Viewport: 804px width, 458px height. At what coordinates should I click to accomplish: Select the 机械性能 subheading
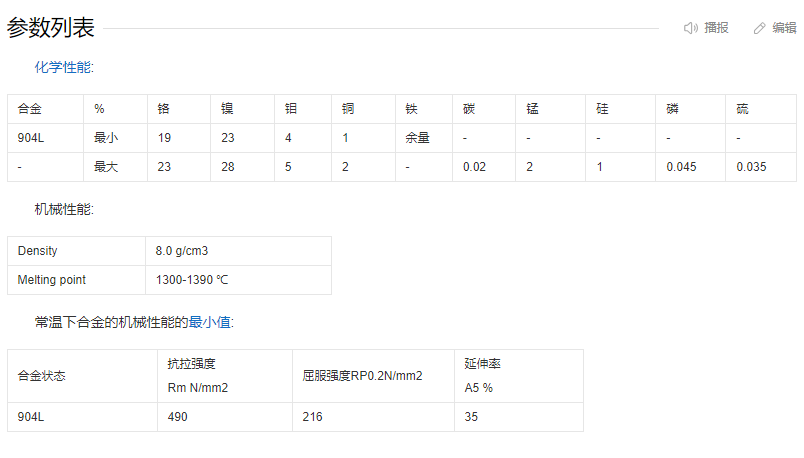click(63, 209)
